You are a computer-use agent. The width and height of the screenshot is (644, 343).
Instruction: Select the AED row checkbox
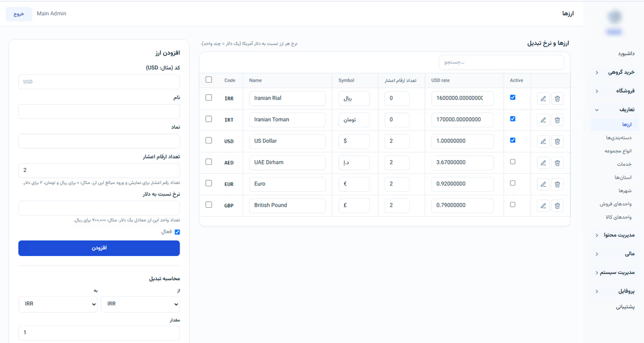(209, 161)
